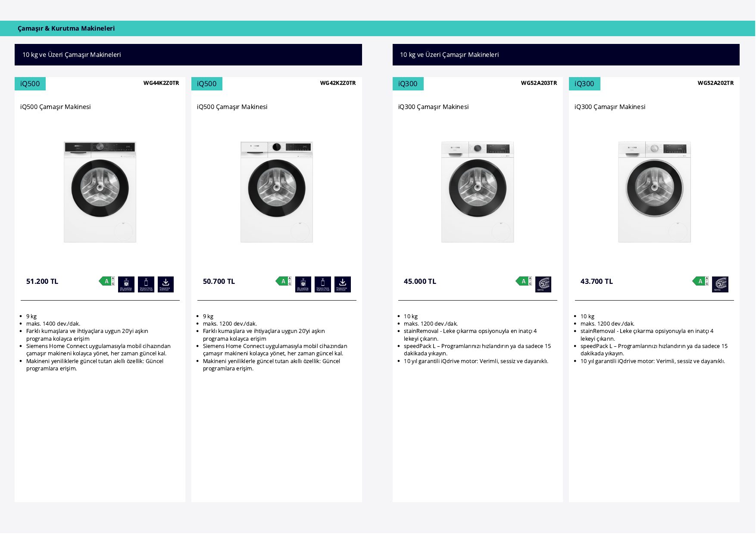The image size is (756, 534).
Task: Click the Siemens Home Appliances App icon for WG44K2Z0TR
Action: tap(146, 284)
